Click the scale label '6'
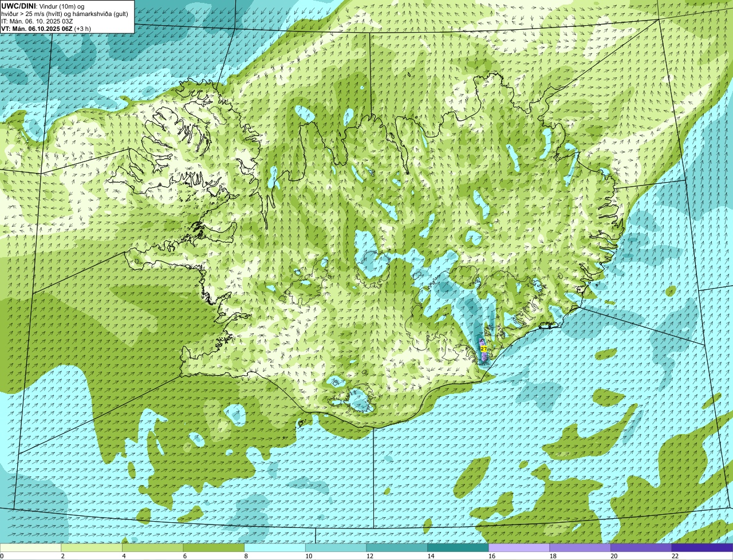733x560 pixels. pyautogui.click(x=184, y=556)
